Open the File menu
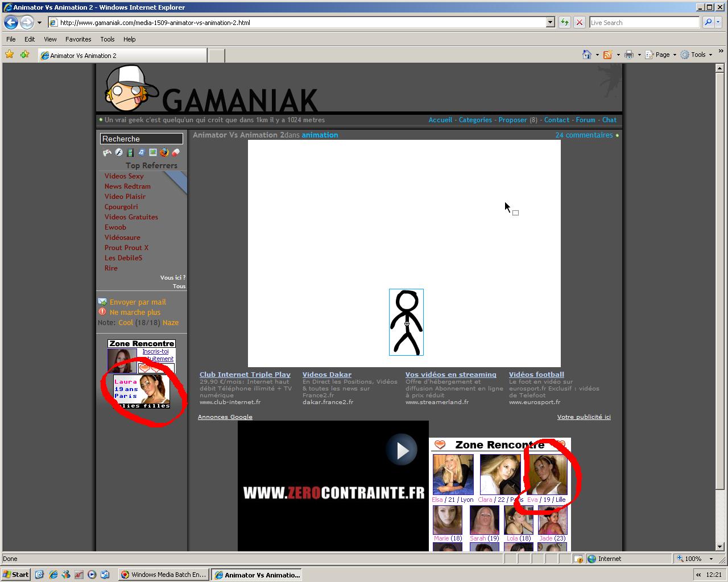The image size is (728, 582). click(11, 39)
